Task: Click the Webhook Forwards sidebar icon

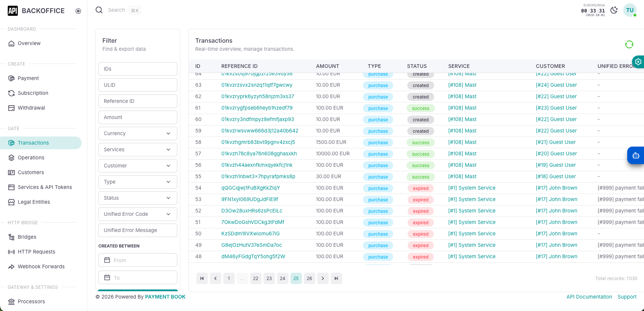Action: (11, 267)
